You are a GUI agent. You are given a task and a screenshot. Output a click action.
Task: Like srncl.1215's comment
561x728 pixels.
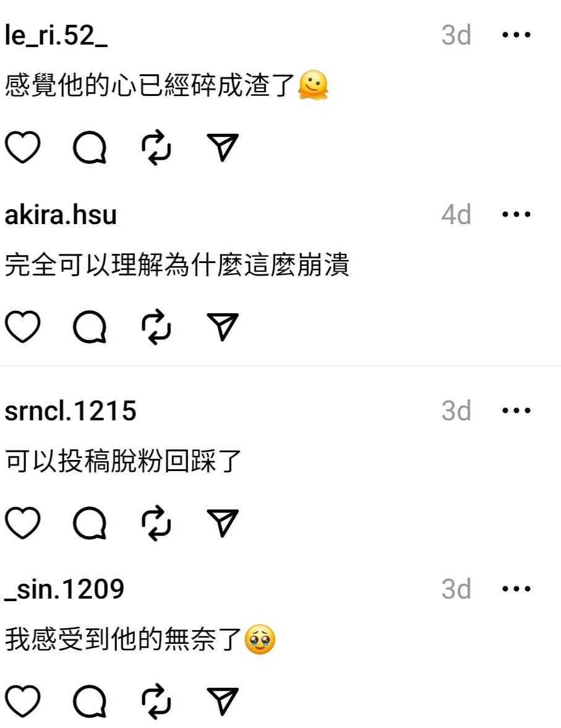pyautogui.click(x=23, y=523)
